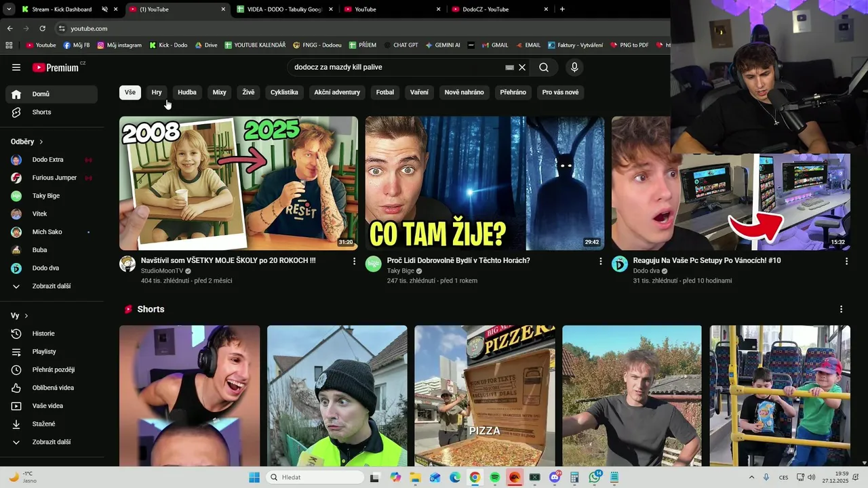
Task: Open the CO TAM ŽIJE video thumbnail
Action: tap(485, 183)
